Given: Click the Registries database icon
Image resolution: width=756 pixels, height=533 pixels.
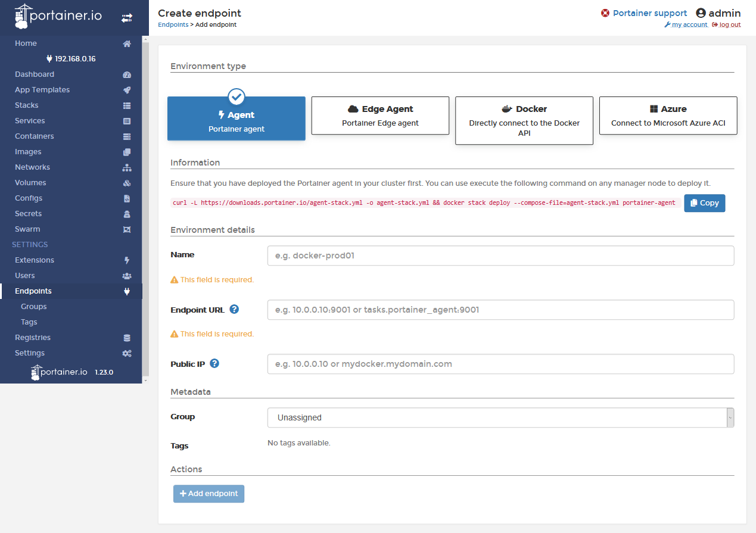Looking at the screenshot, I should (126, 338).
